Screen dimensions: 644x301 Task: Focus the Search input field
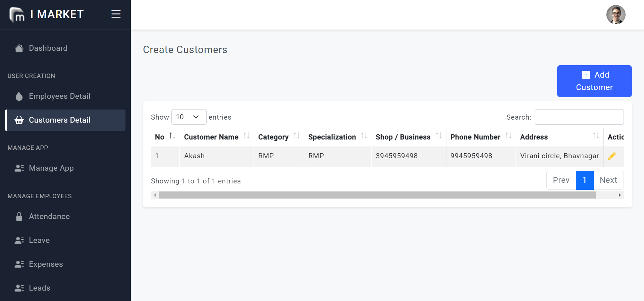(579, 117)
